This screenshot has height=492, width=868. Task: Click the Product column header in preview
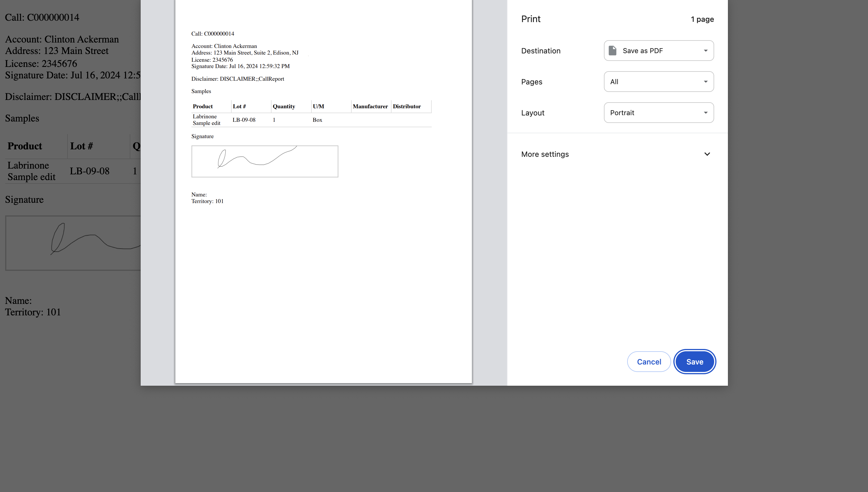pyautogui.click(x=203, y=107)
